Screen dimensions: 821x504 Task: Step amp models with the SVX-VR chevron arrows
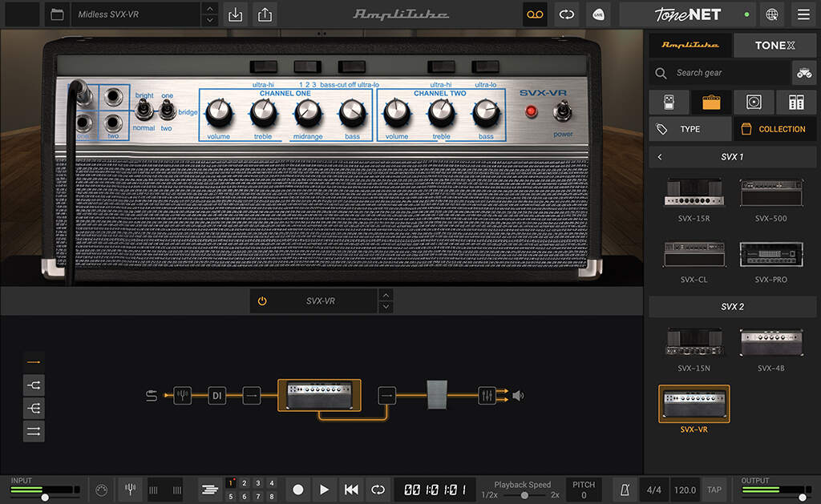coord(386,300)
